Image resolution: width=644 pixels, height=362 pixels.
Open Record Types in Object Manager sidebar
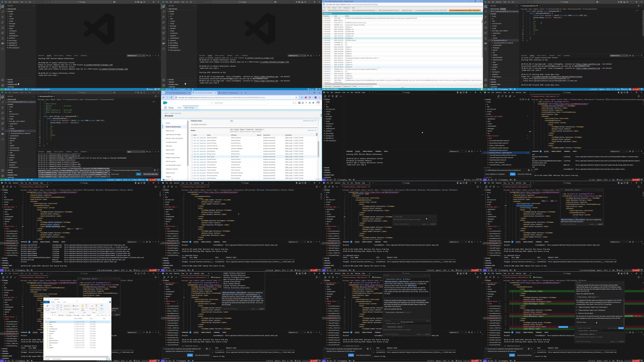coord(170,154)
